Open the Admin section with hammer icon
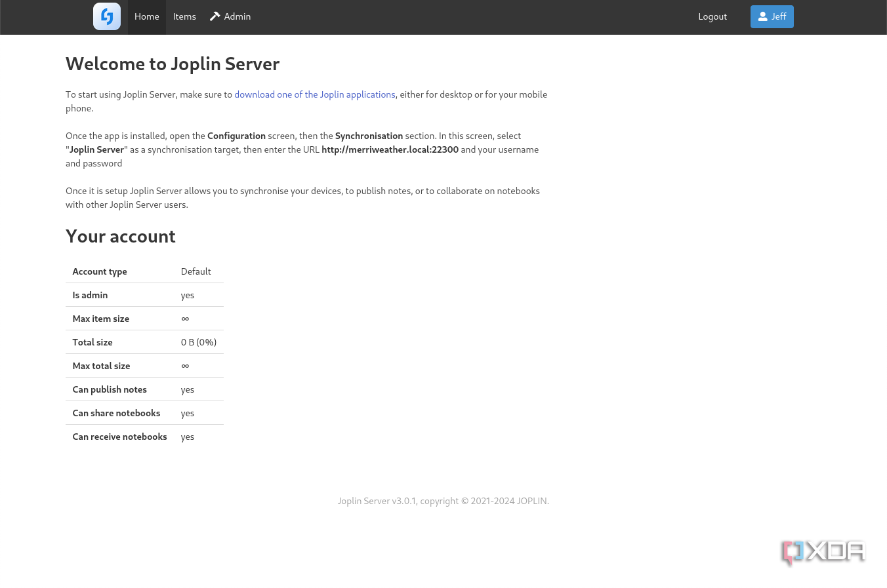887x588 pixels. click(x=230, y=17)
